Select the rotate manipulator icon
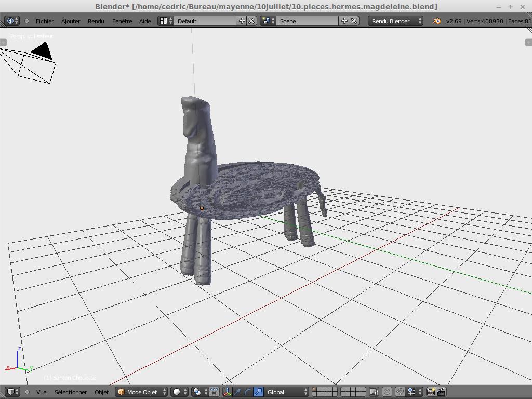 (248, 392)
